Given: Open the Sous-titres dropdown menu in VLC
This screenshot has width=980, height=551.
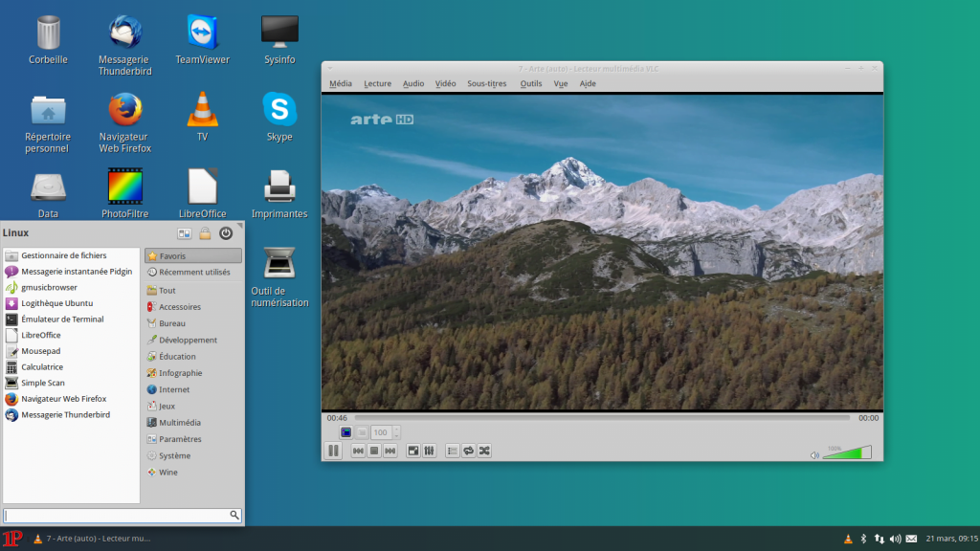Looking at the screenshot, I should [x=486, y=84].
